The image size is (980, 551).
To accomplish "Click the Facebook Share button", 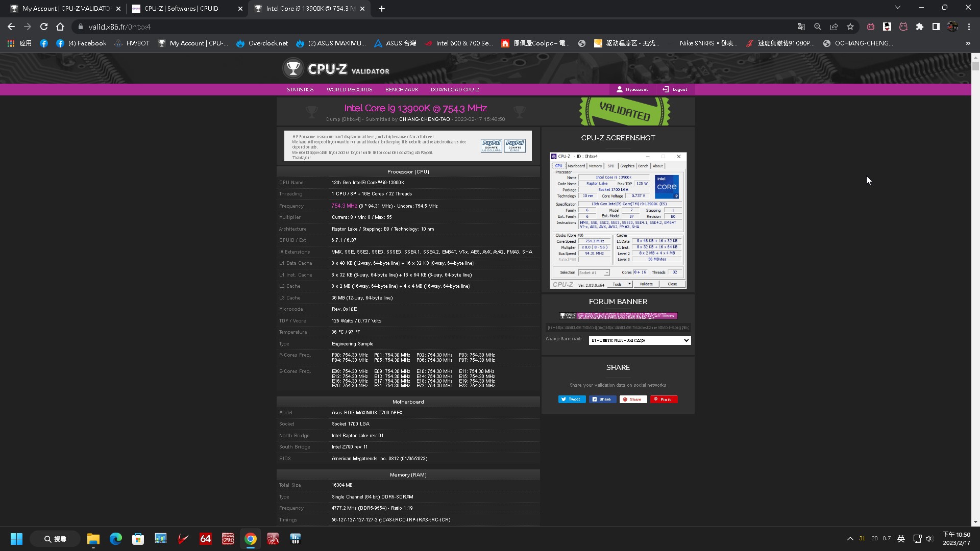I will tap(602, 399).
